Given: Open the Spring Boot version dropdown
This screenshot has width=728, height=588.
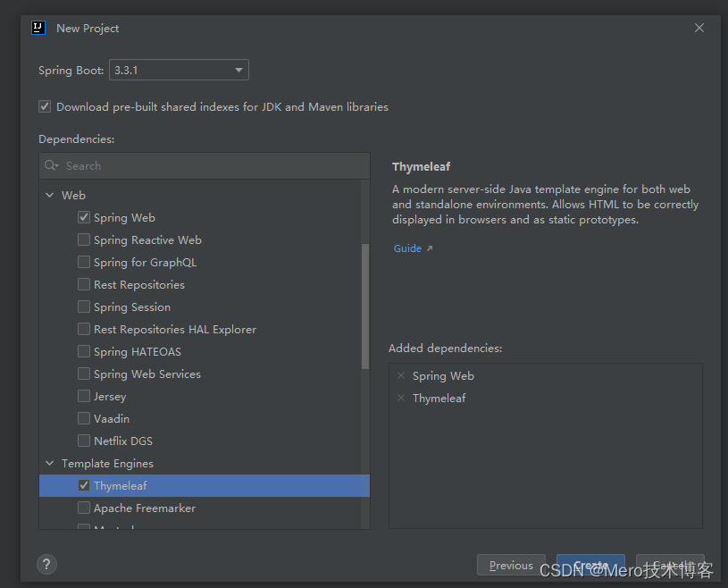Looking at the screenshot, I should (179, 70).
